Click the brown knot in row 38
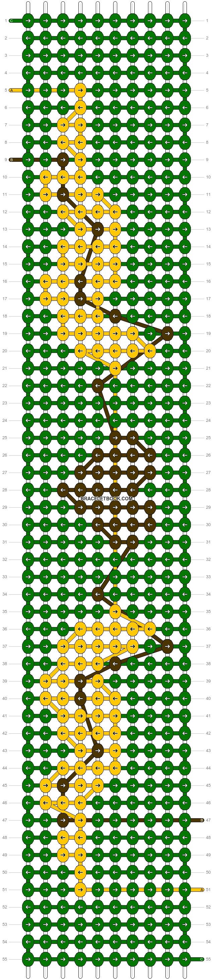 (x=115, y=664)
